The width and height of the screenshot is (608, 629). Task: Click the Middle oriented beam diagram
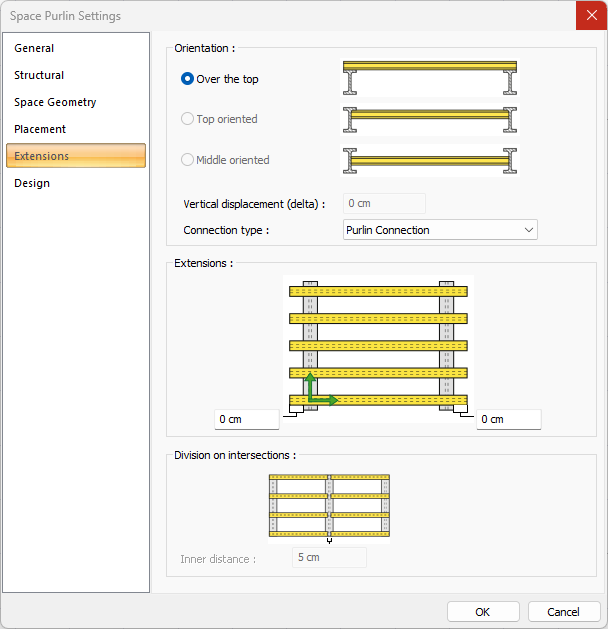pyautogui.click(x=429, y=160)
